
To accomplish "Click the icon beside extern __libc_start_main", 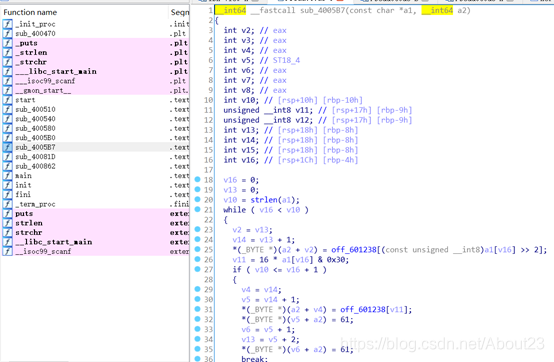I will pos(7,242).
